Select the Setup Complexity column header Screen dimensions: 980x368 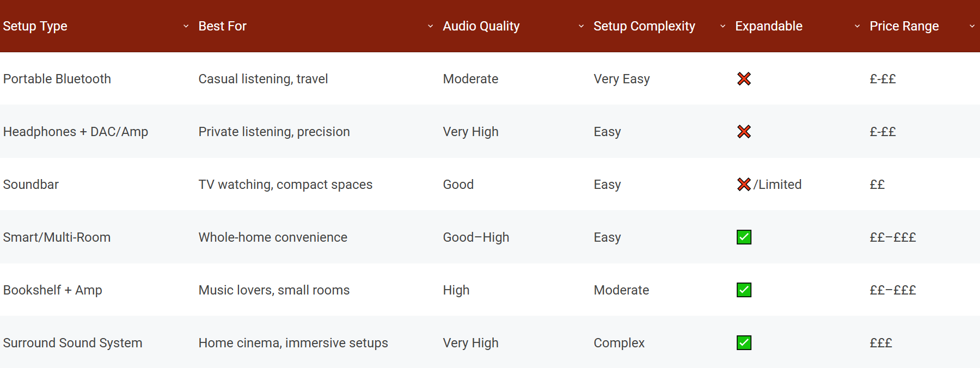pyautogui.click(x=644, y=26)
